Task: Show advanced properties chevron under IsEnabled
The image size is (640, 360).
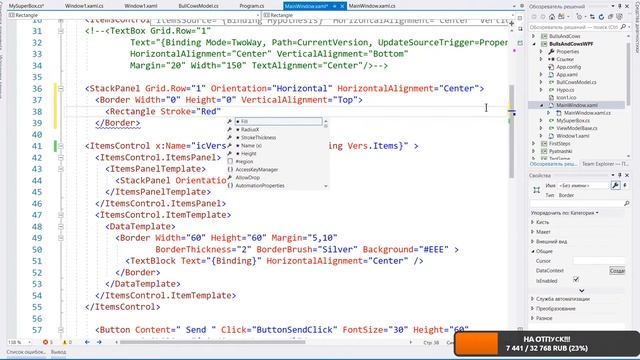Action: tap(582, 291)
